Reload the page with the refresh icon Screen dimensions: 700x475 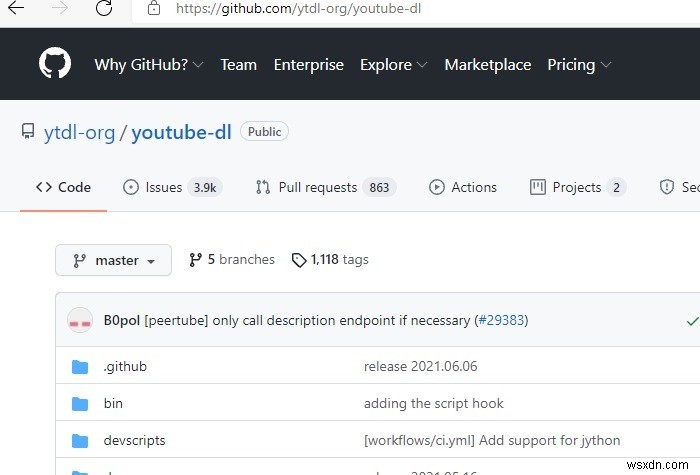coord(104,9)
